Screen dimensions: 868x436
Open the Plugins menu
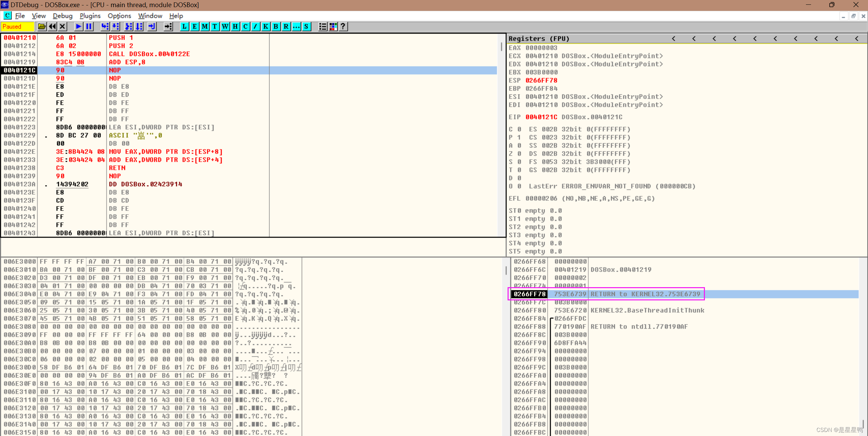point(90,16)
